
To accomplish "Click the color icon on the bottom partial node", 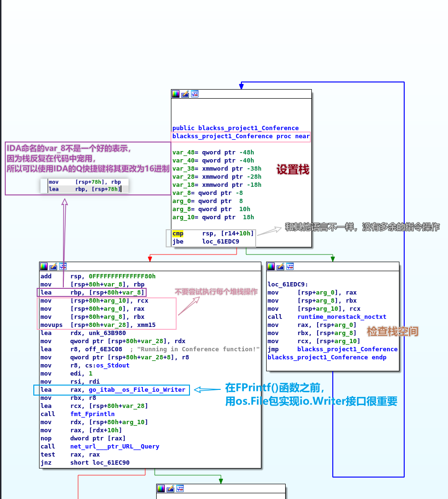I will coord(161,489).
